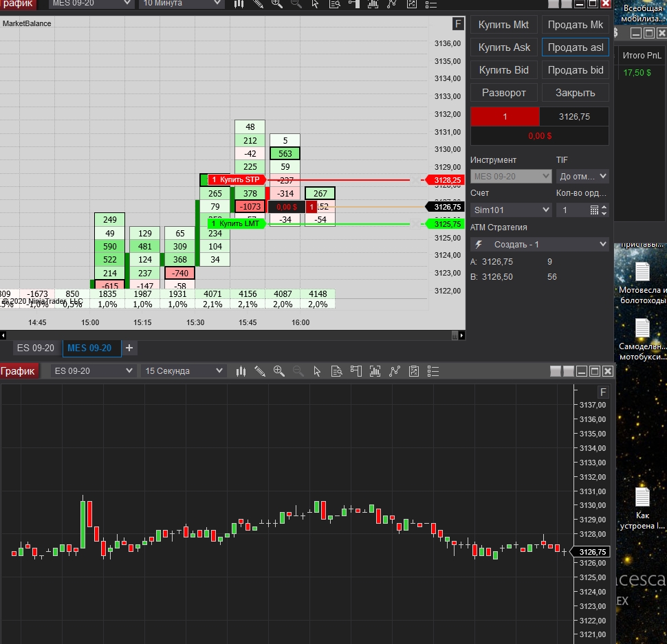Click Купить Ask button

point(503,47)
